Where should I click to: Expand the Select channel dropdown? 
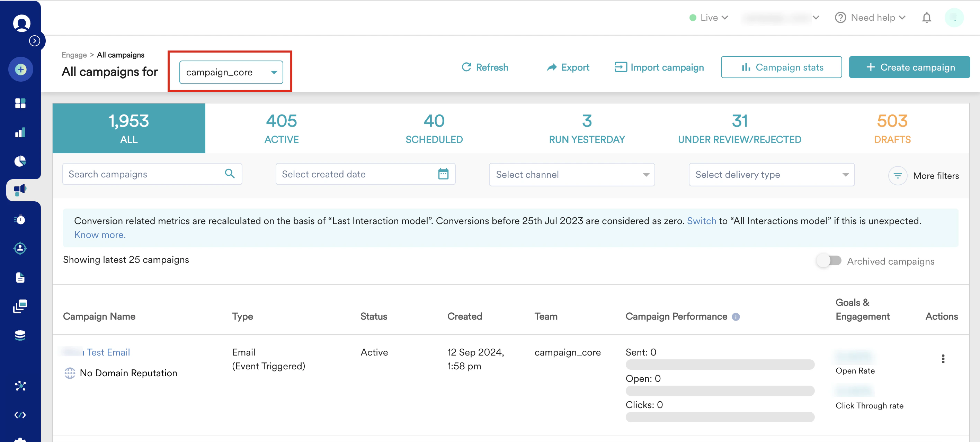pyautogui.click(x=571, y=174)
